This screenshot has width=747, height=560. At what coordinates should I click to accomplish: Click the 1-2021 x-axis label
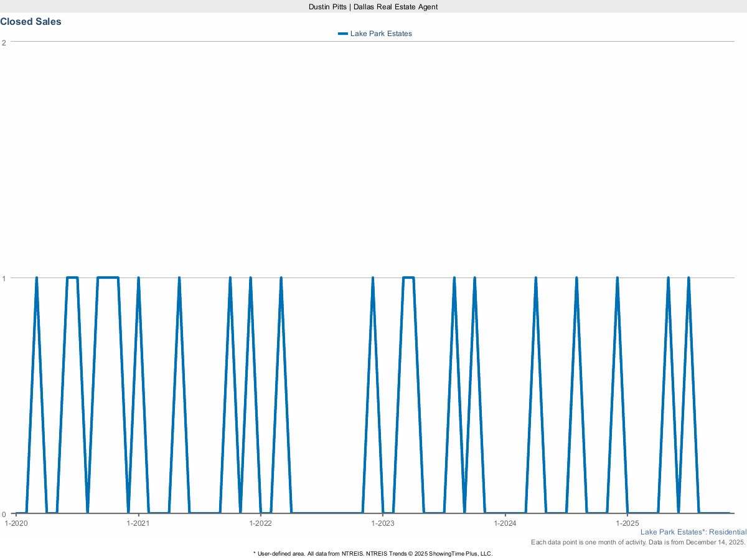tap(138, 523)
